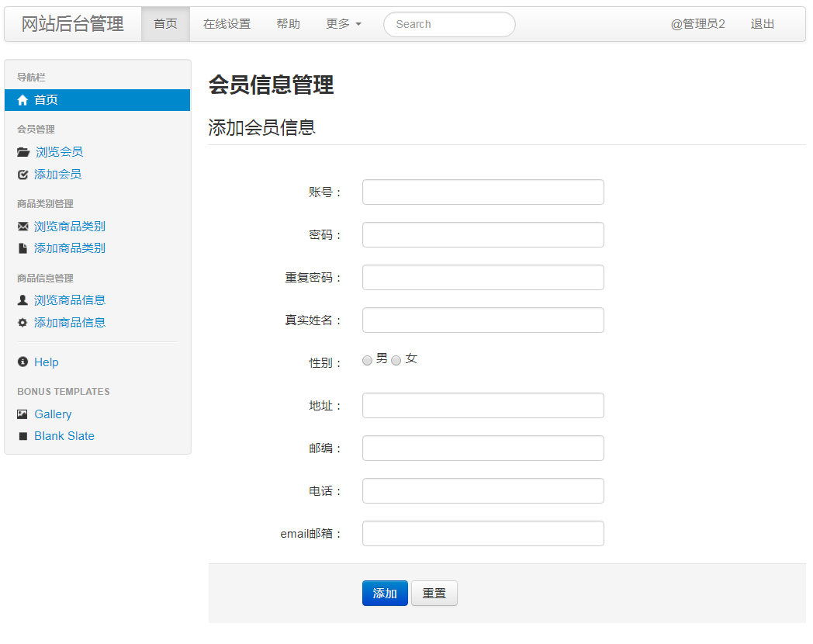Click into the 真实姓名 input field
The height and width of the screenshot is (644, 813).
483,320
